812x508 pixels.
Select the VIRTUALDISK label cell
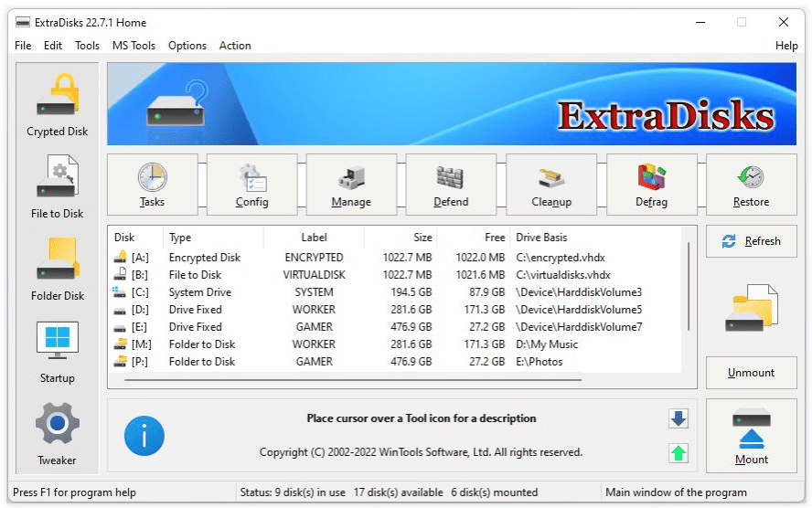314,275
